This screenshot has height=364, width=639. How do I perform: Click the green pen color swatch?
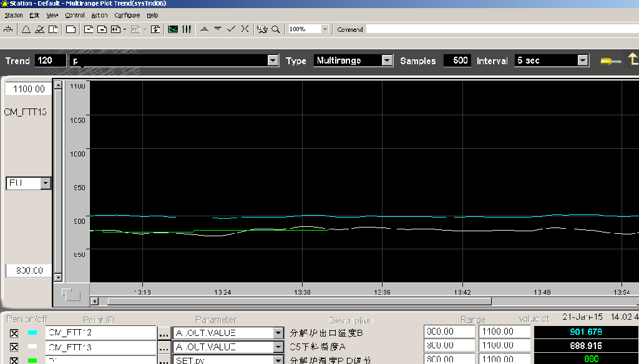tap(32, 360)
